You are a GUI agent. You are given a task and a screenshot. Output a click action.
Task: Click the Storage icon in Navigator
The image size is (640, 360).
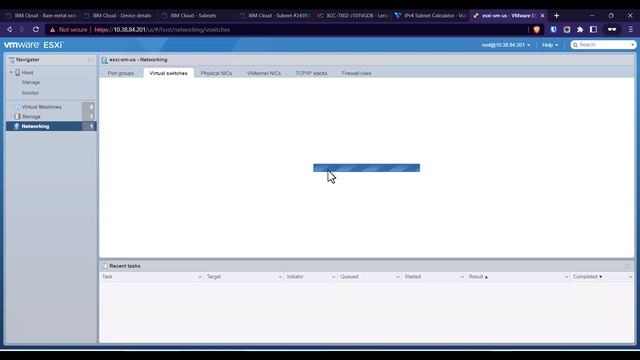coord(17,117)
